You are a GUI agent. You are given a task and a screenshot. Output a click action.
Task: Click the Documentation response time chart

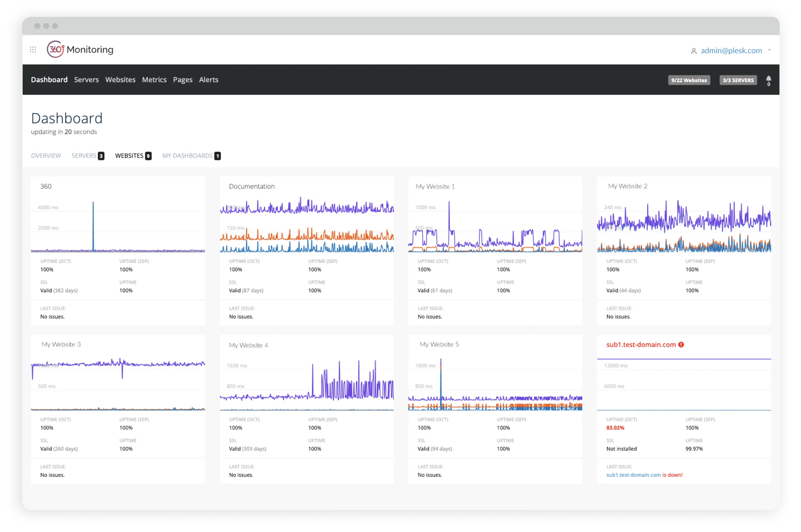coord(307,226)
